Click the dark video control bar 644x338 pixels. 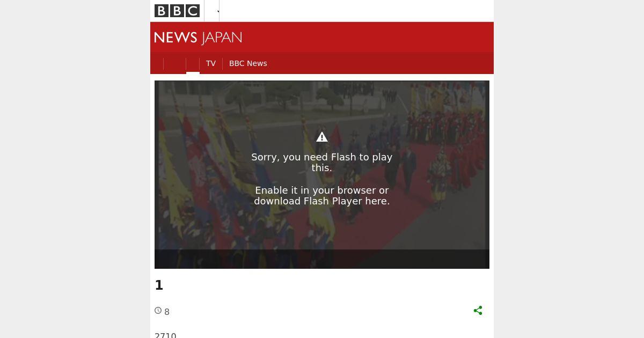(x=322, y=259)
